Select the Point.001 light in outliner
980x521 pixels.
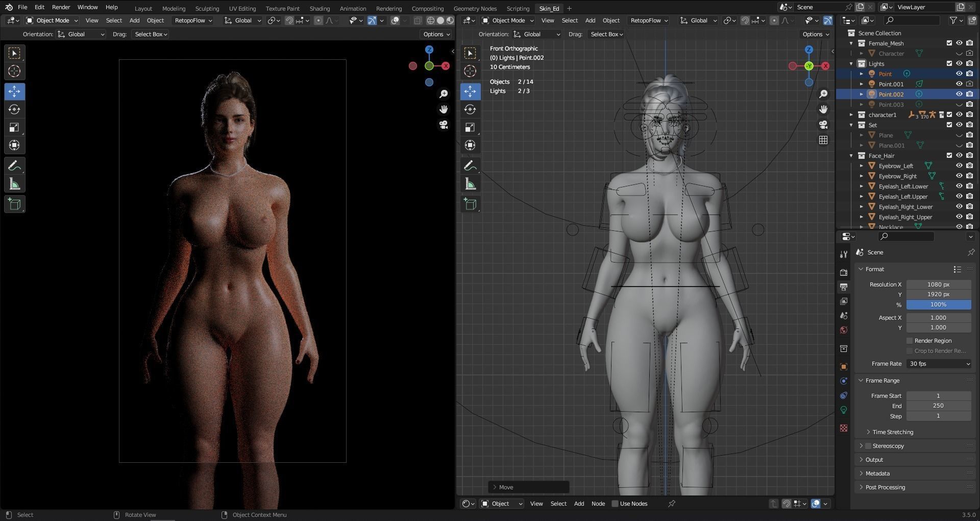coord(891,84)
